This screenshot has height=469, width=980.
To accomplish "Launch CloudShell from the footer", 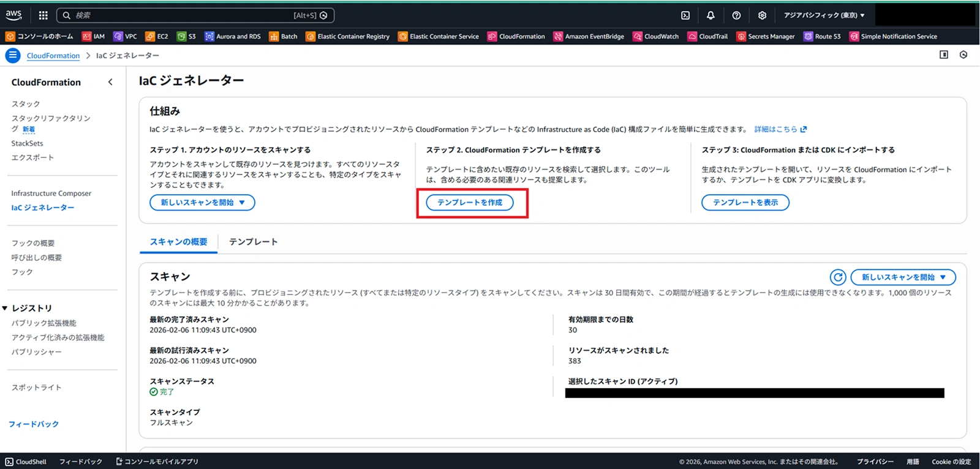I will 26,462.
